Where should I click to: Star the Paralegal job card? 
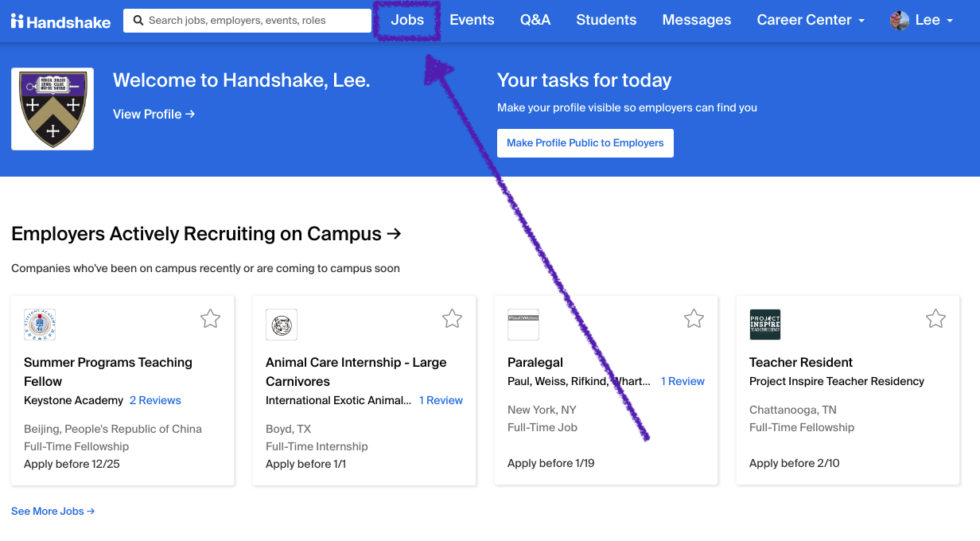tap(694, 319)
